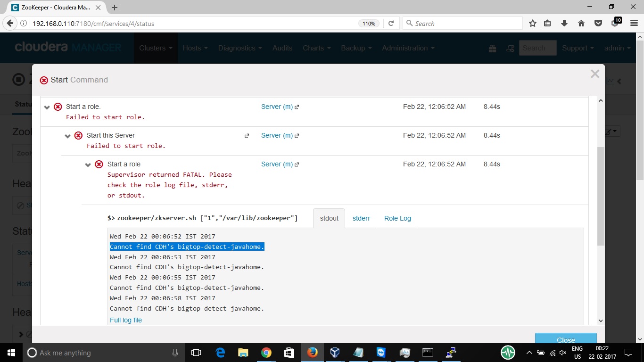Click the Firefox search field
The height and width of the screenshot is (362, 644).
tap(462, 23)
